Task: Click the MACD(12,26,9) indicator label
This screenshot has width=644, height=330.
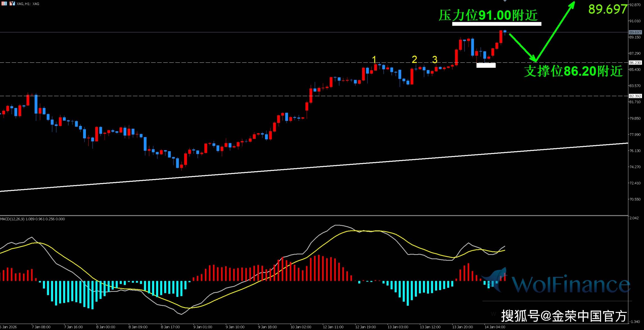Action: click(13, 219)
